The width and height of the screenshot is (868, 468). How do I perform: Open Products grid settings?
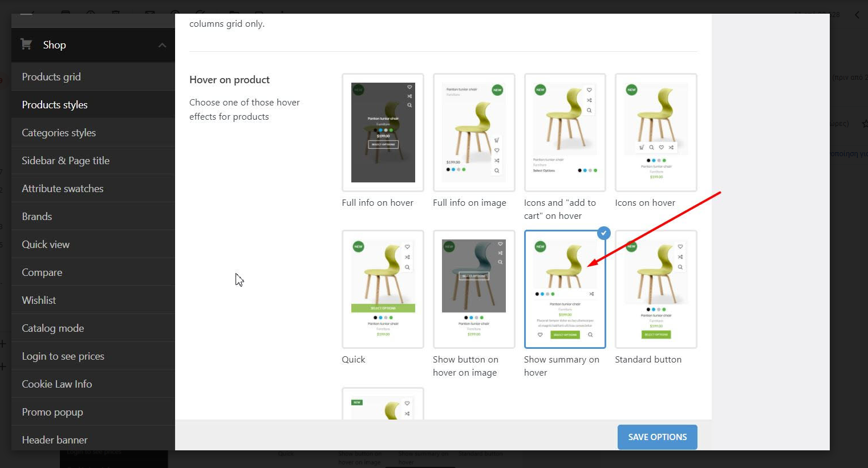coord(93,77)
